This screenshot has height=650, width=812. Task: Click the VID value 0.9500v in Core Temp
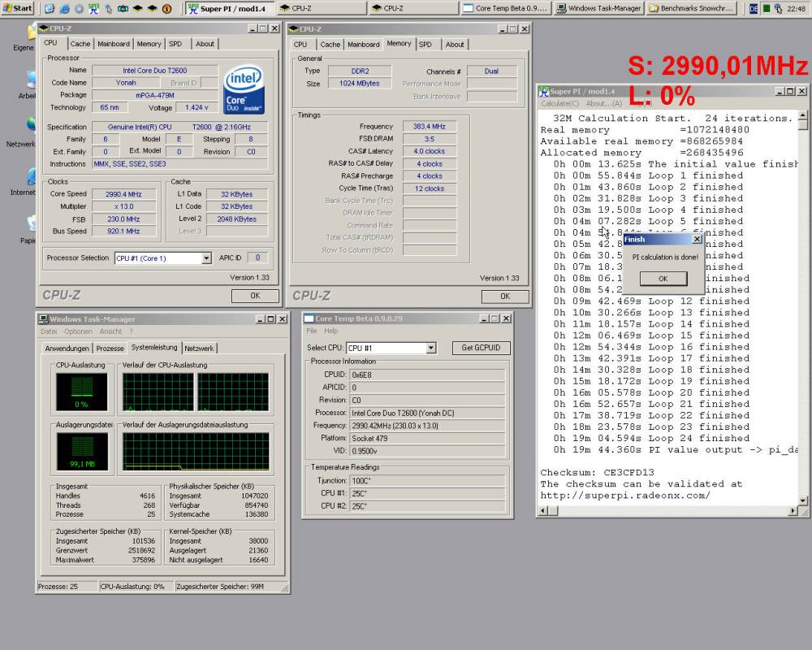click(427, 451)
